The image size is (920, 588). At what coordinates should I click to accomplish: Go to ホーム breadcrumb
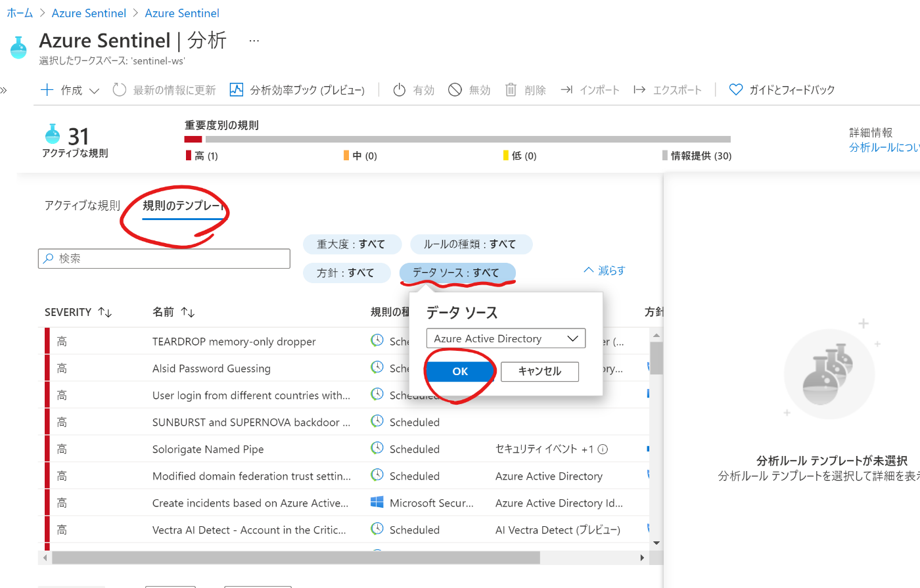pyautogui.click(x=20, y=13)
